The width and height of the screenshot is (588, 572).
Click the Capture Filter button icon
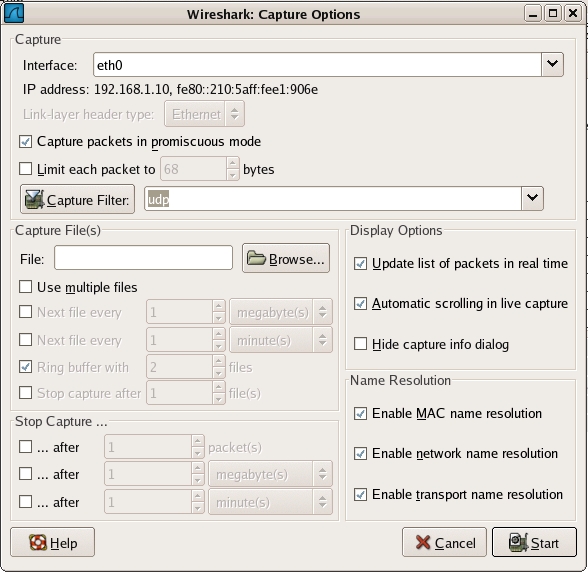pyautogui.click(x=34, y=200)
